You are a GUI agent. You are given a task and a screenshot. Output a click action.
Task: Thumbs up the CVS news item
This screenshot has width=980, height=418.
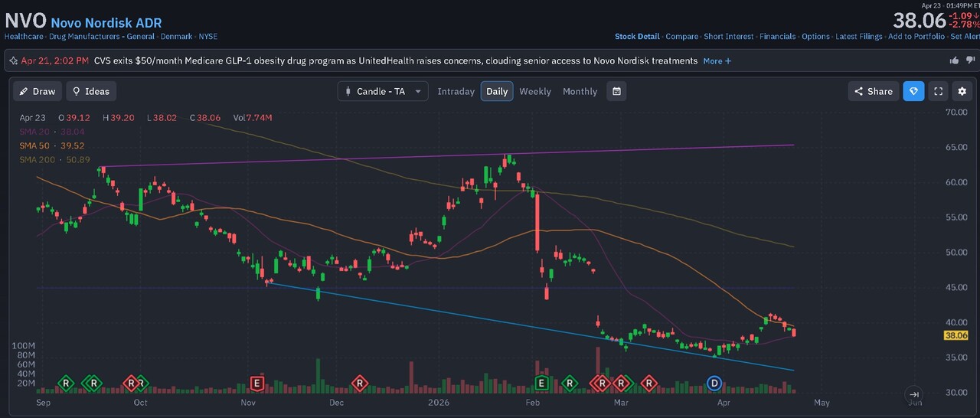pyautogui.click(x=954, y=60)
